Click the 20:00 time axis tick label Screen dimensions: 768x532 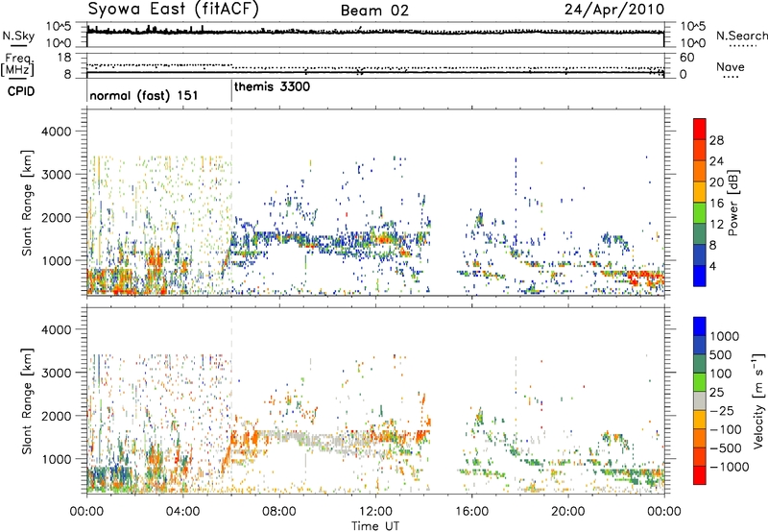(568, 512)
